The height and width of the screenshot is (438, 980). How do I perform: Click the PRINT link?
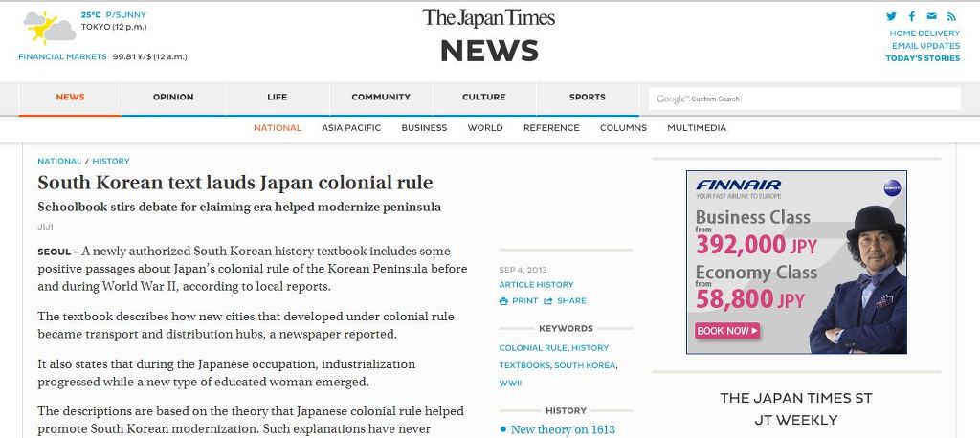[x=525, y=301]
